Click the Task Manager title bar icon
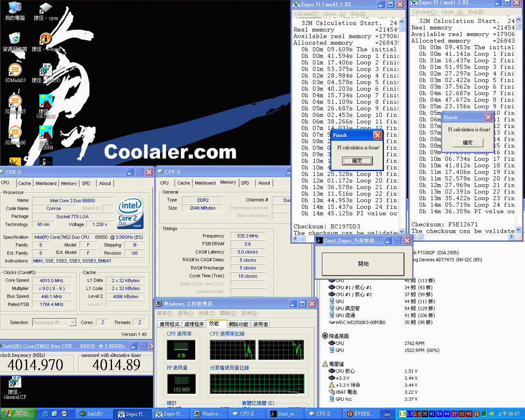The image size is (525, 420). pyautogui.click(x=159, y=304)
